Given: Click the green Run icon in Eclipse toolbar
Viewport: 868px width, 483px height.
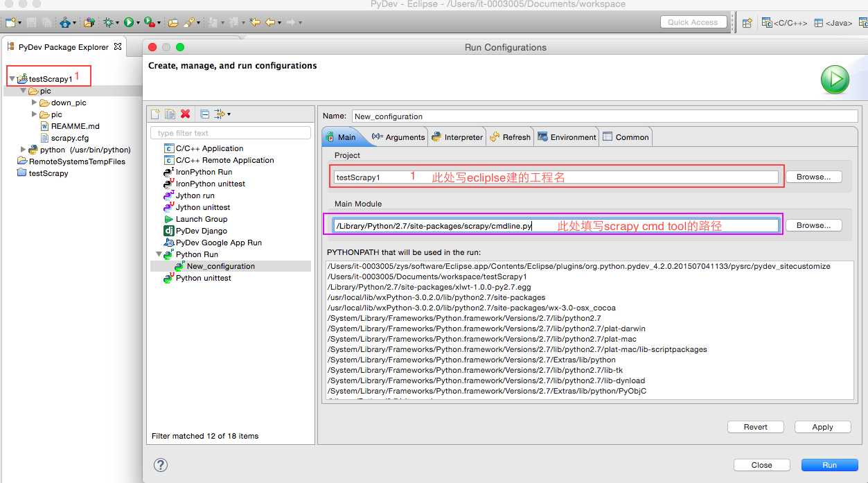Looking at the screenshot, I should [129, 22].
